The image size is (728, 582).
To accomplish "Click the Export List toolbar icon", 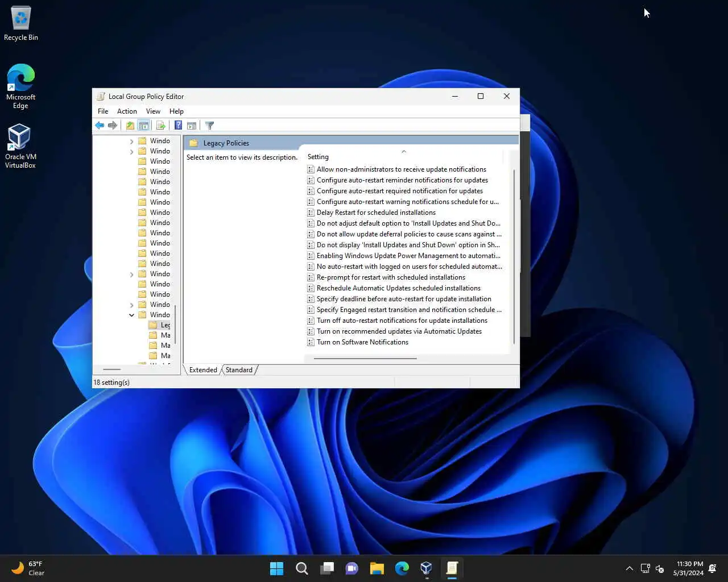I will click(160, 126).
